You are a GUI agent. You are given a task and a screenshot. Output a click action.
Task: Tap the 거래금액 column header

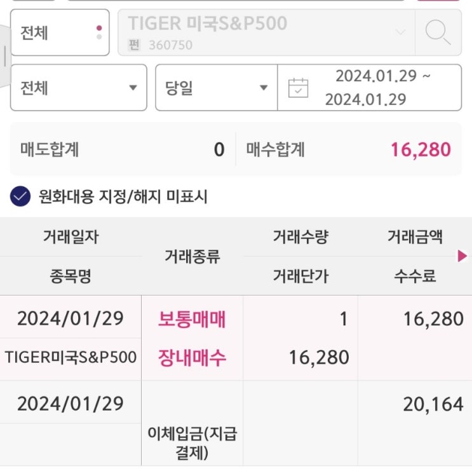pyautogui.click(x=415, y=237)
